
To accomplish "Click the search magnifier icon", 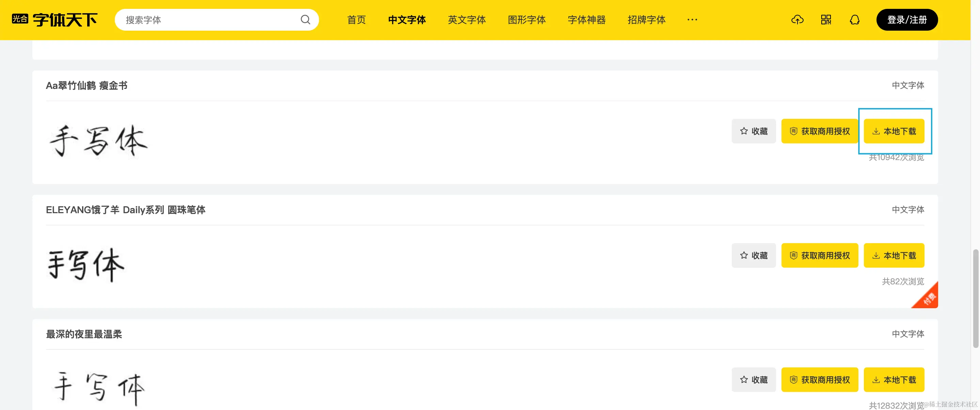I will tap(305, 20).
